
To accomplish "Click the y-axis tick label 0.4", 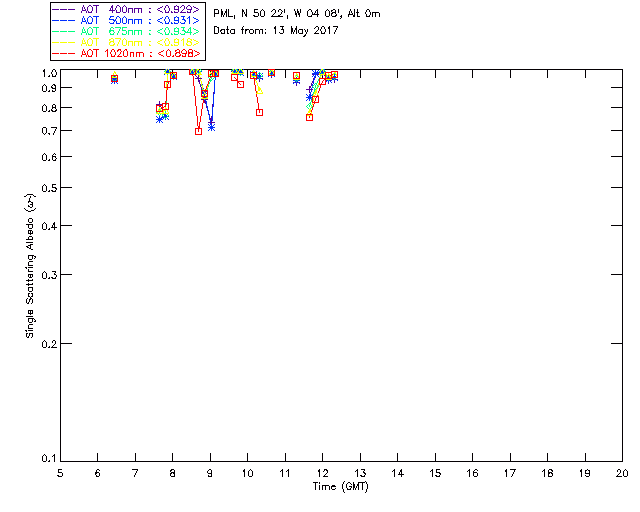I will [x=49, y=226].
